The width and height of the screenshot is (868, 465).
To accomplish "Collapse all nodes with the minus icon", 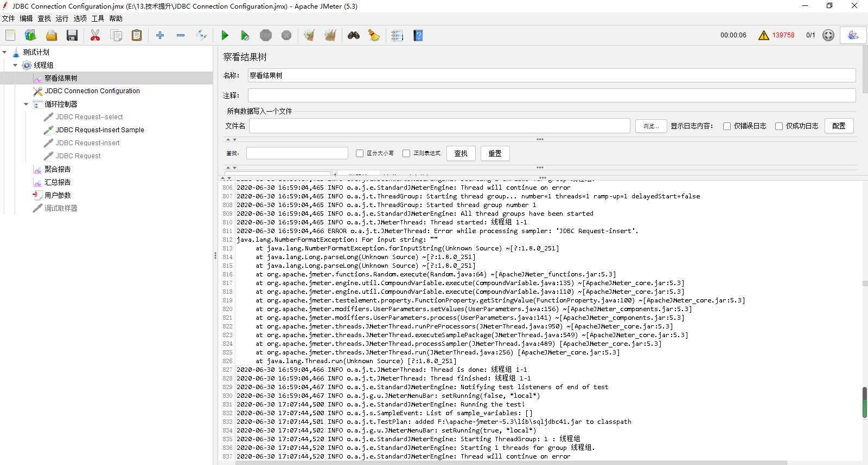I will coord(181,35).
